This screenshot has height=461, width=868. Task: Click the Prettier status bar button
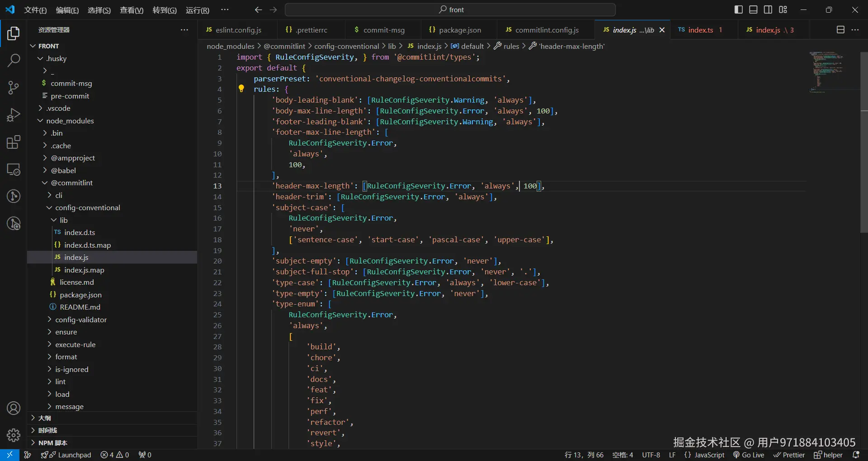pos(789,455)
